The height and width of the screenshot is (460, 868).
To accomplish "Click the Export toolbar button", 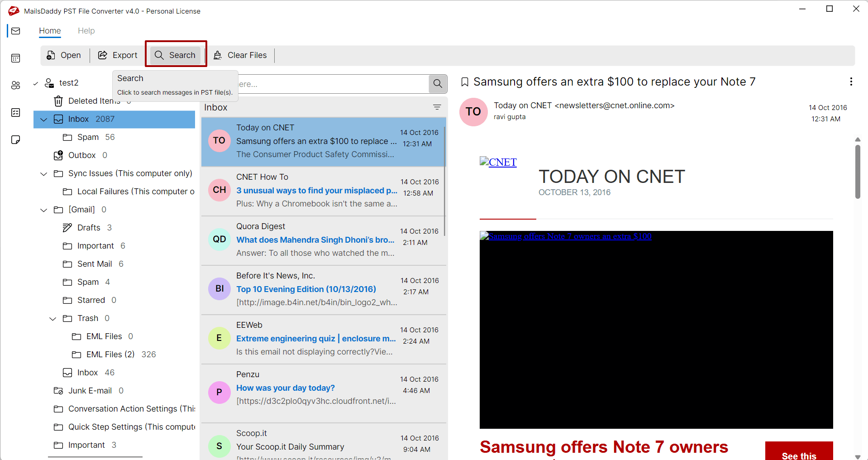I will coord(118,55).
